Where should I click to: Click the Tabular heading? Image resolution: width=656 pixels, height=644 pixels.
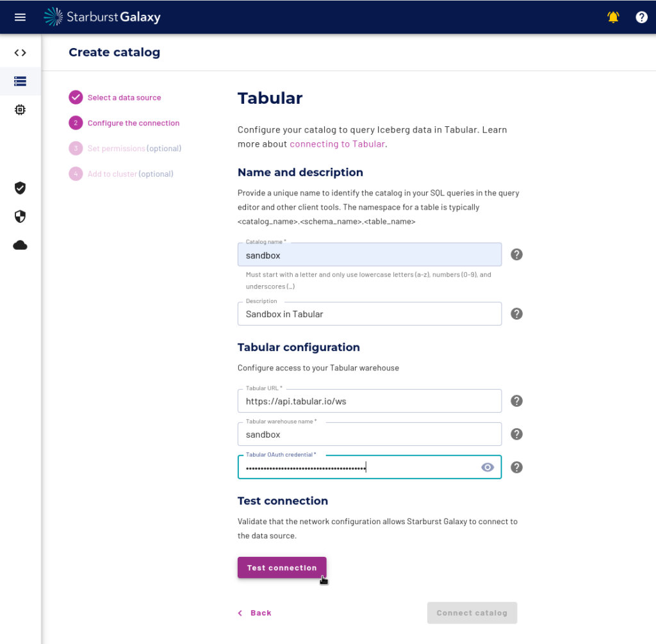(270, 98)
